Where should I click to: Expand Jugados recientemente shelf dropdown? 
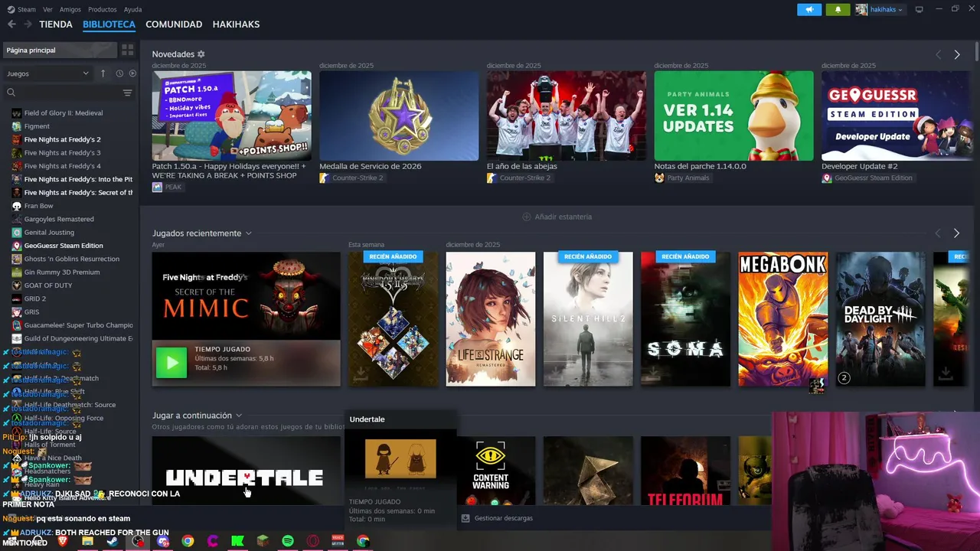tap(249, 233)
